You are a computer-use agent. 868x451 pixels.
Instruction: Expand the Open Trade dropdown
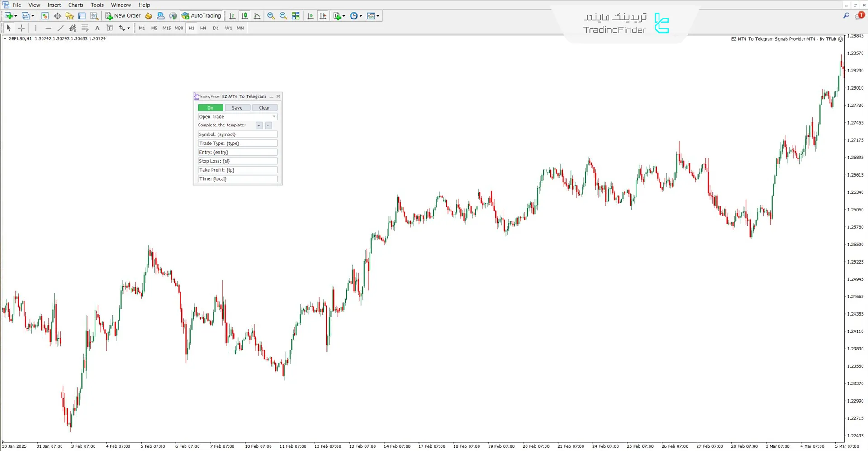[x=274, y=117]
